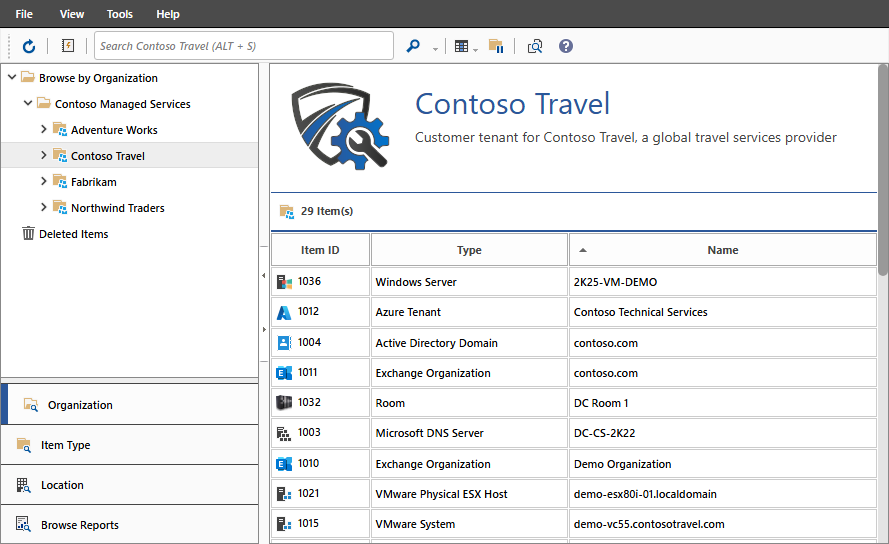Viewport: 889px width, 544px height.
Task: Expand the Contoso Travel tree node
Action: 44,155
